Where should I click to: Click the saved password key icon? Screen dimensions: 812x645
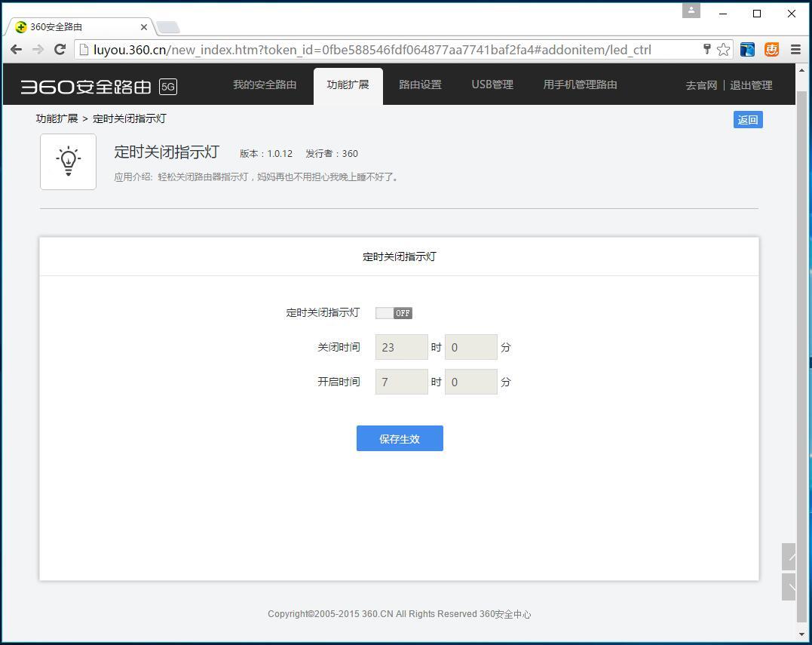click(706, 49)
